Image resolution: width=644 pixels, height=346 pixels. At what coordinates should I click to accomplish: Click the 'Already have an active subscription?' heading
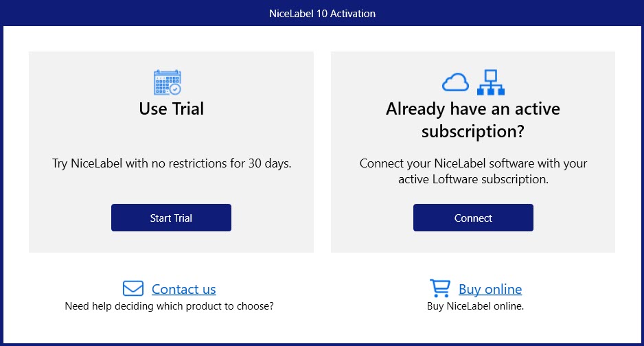coord(473,120)
